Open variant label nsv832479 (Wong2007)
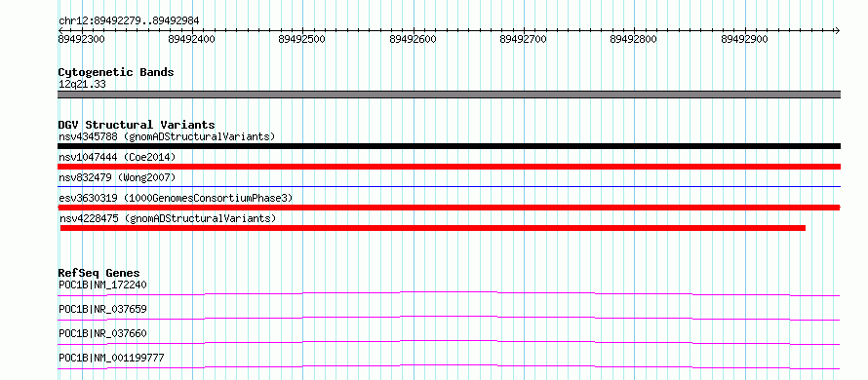 (117, 177)
